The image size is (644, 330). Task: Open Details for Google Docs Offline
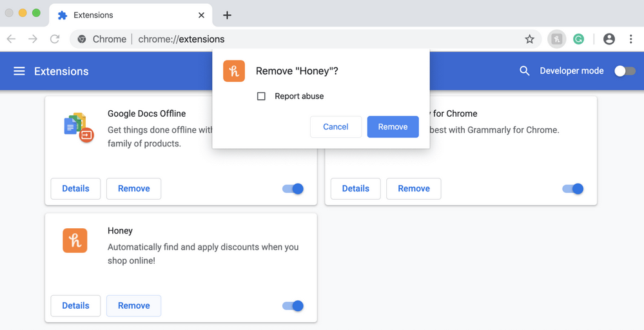75,189
